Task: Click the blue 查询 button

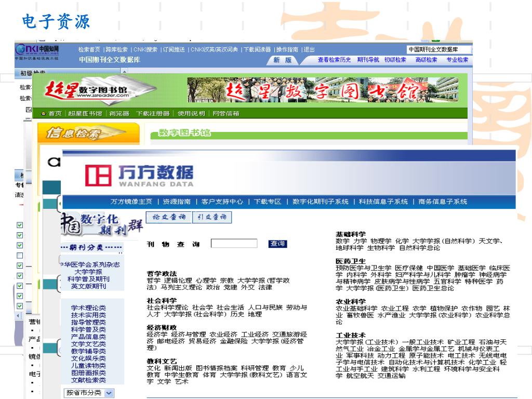Action: tap(277, 244)
